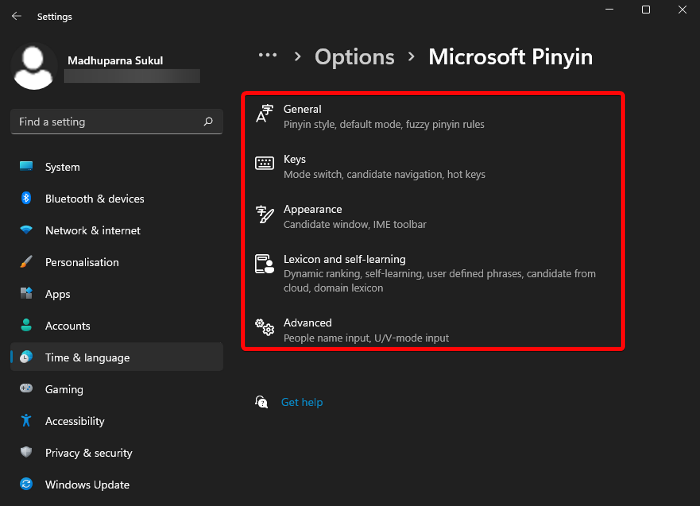
Task: Focus the Find a setting field
Action: point(105,122)
